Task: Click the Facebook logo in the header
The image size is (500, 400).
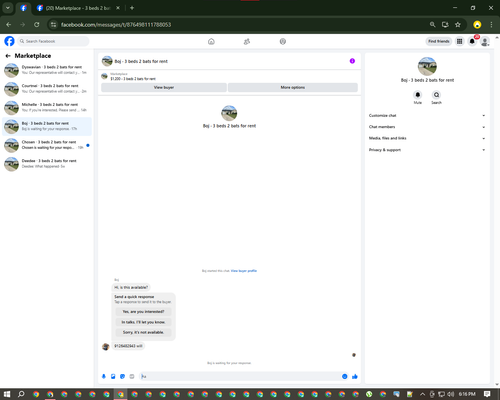Action: tap(9, 41)
